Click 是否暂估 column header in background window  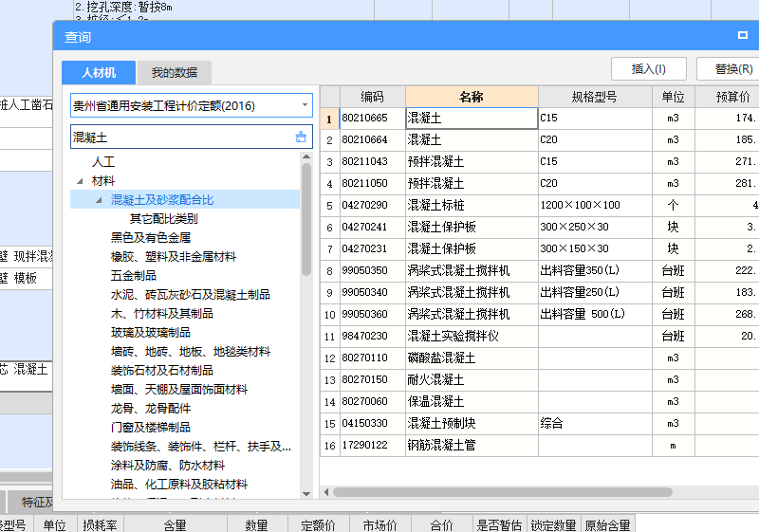point(499,524)
